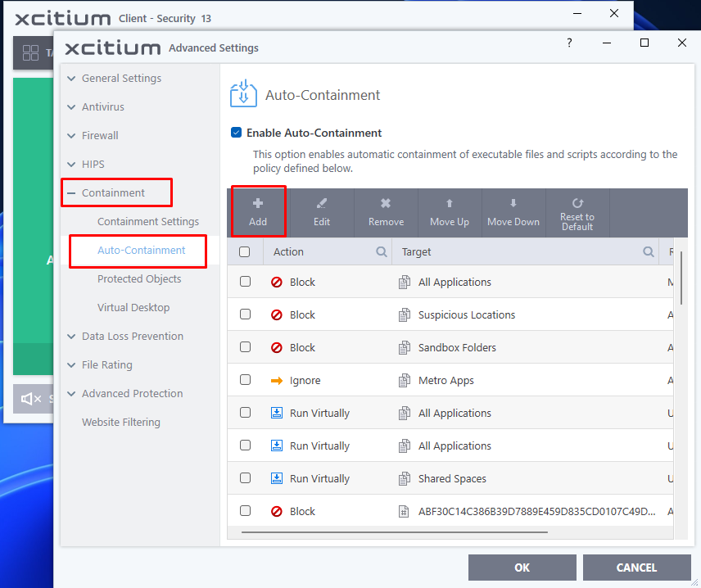Tick checkbox for Block Suspicious Locations rule
Viewport: 701px width, 588px height.
pyautogui.click(x=245, y=314)
